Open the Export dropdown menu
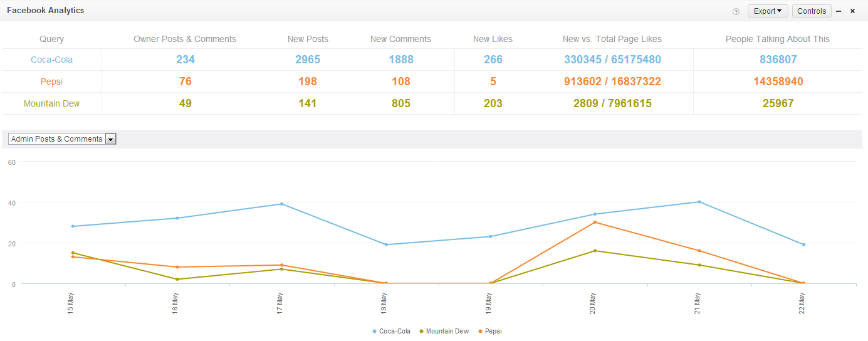This screenshot has height=341, width=868. pyautogui.click(x=768, y=11)
